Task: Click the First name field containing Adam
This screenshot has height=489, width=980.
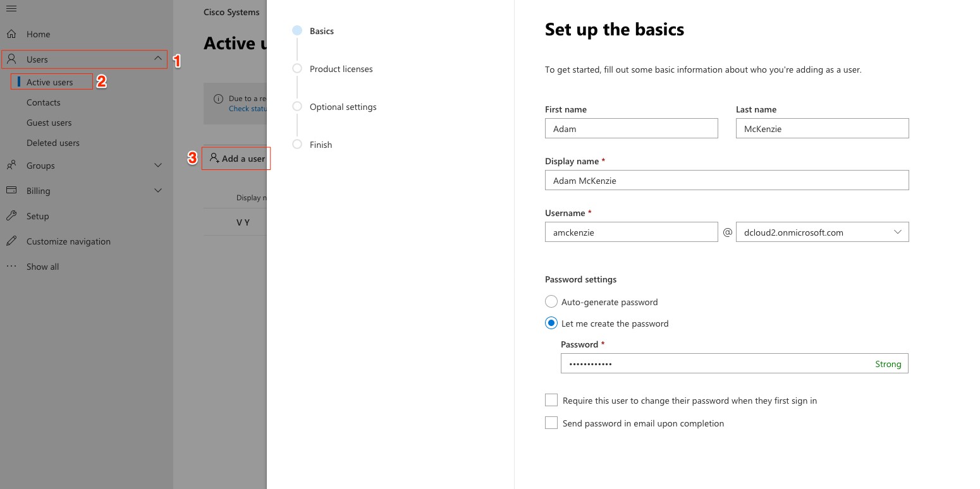Action: click(x=632, y=129)
